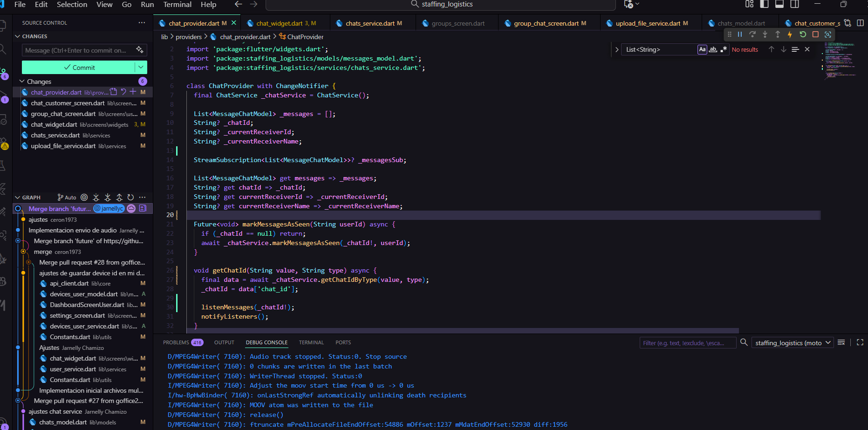The width and height of the screenshot is (868, 430).
Task: Refresh the source control graph
Action: [x=130, y=198]
